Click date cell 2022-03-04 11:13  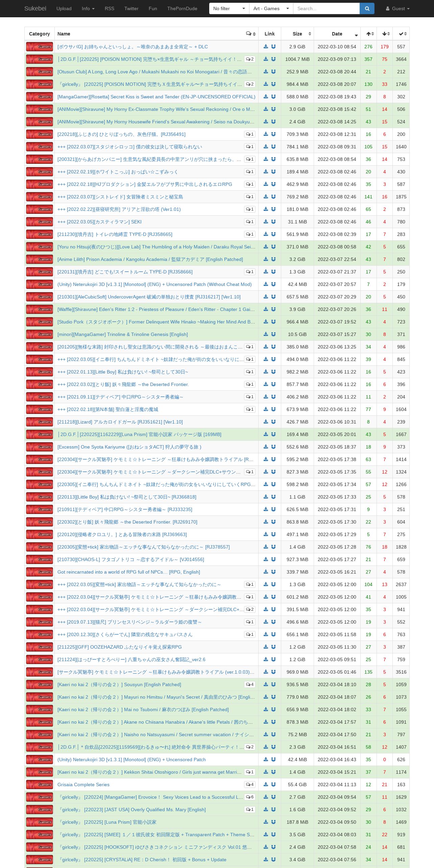(x=337, y=785)
